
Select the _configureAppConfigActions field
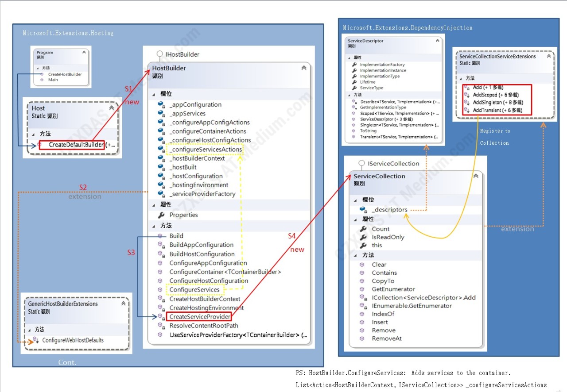point(210,123)
